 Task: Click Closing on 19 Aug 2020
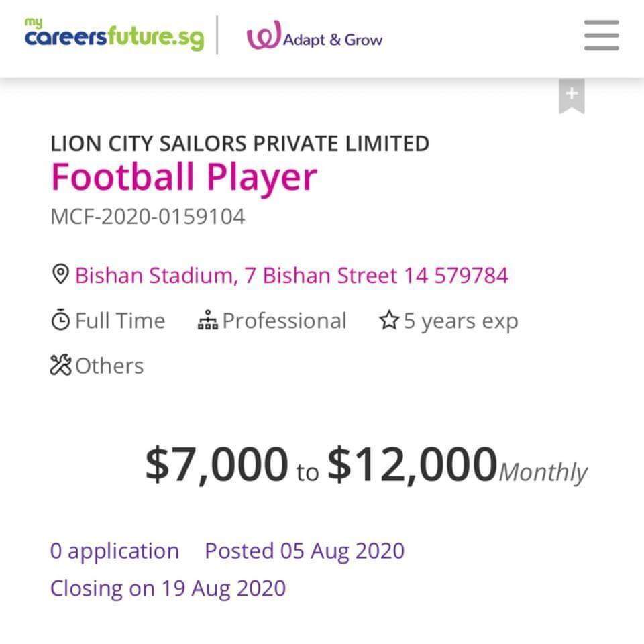168,588
